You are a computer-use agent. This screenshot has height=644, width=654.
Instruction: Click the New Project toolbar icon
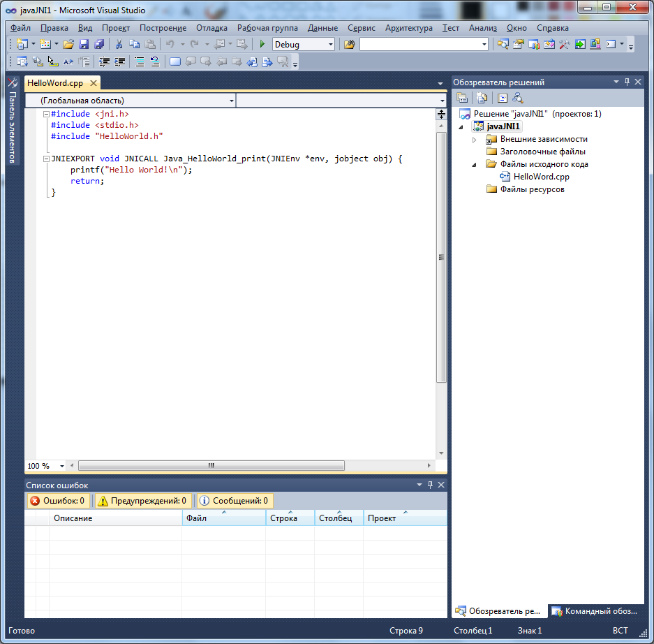click(x=22, y=44)
